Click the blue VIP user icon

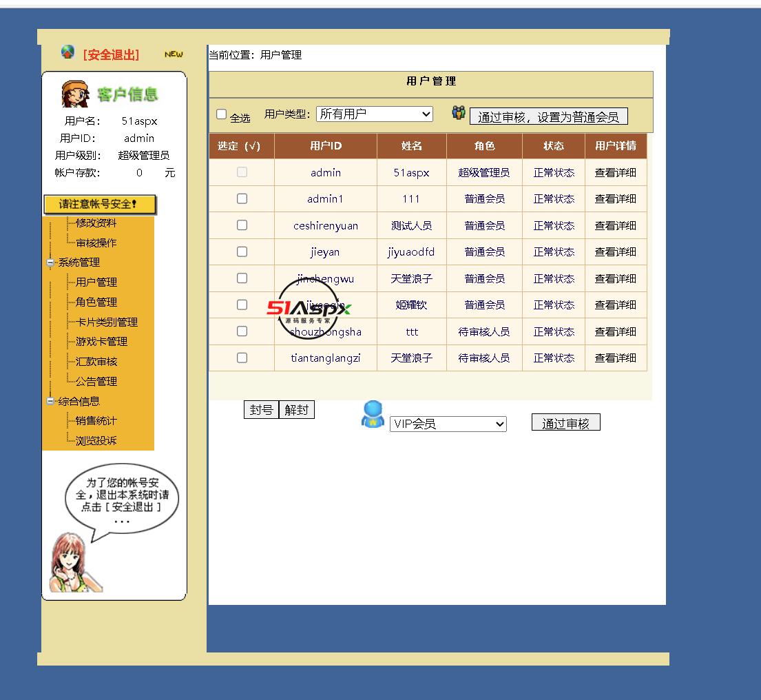coord(373,414)
